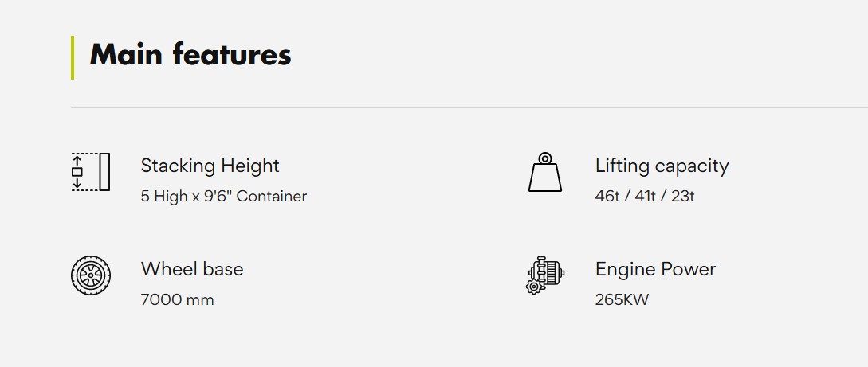Image resolution: width=868 pixels, height=367 pixels.
Task: Click the 5 High x 9'6" Container text
Action: (x=223, y=196)
